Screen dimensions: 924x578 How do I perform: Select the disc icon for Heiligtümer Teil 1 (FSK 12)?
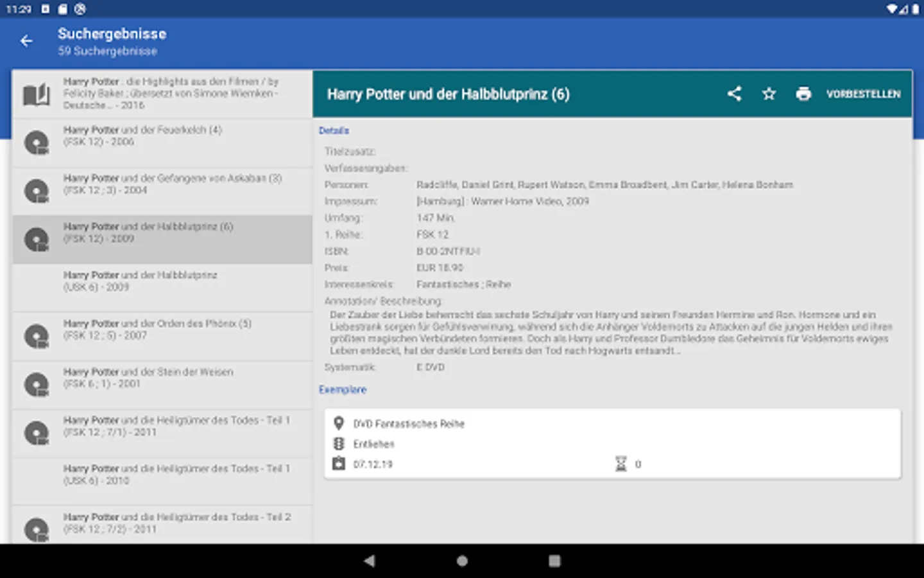(x=37, y=433)
